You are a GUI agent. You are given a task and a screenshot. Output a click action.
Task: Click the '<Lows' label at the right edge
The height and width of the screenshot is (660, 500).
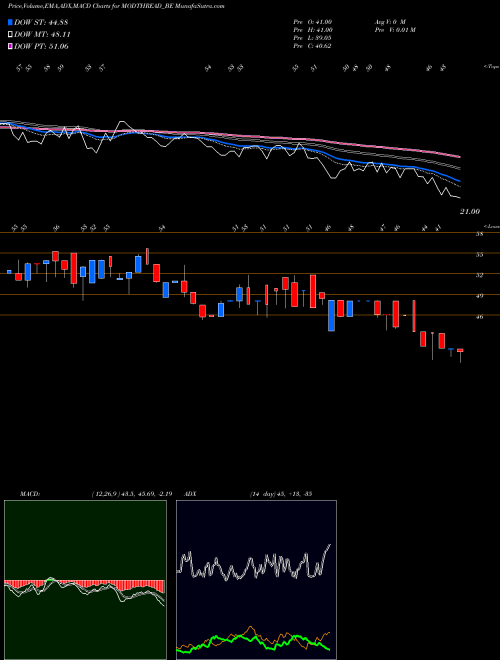point(491,226)
